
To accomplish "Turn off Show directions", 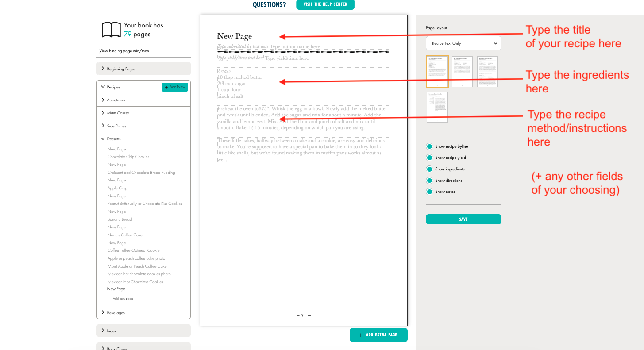I will tap(429, 181).
